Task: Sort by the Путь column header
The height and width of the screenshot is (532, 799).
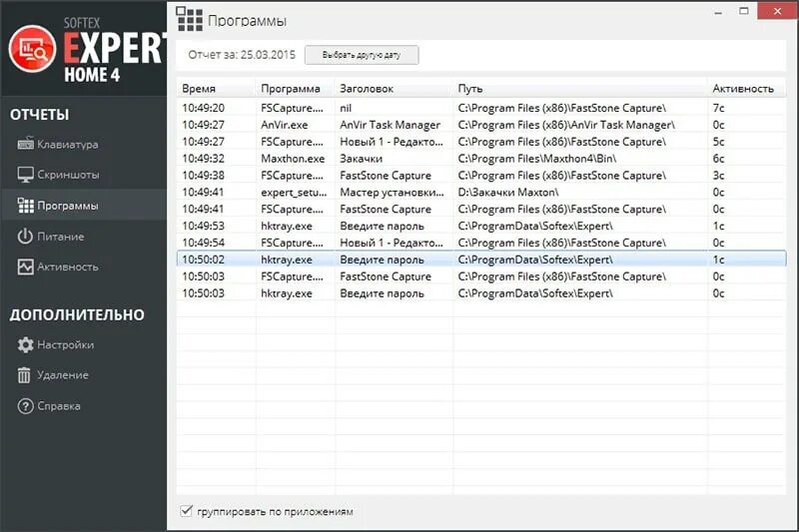Action: (580, 89)
